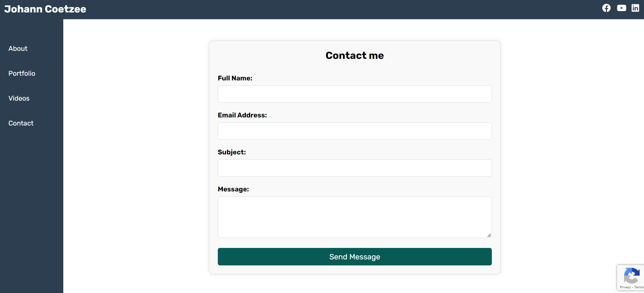Select the Subject text box
The height and width of the screenshot is (293, 644).
point(354,168)
